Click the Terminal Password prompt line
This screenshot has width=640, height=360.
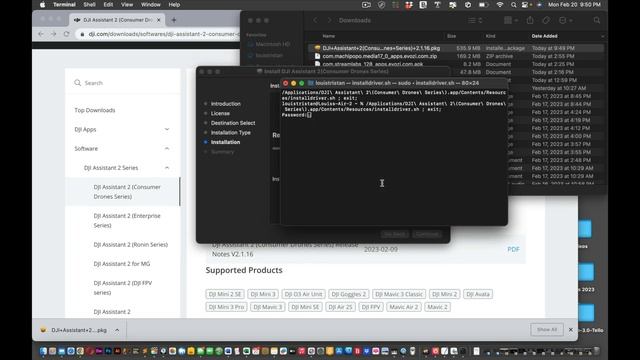(x=296, y=115)
